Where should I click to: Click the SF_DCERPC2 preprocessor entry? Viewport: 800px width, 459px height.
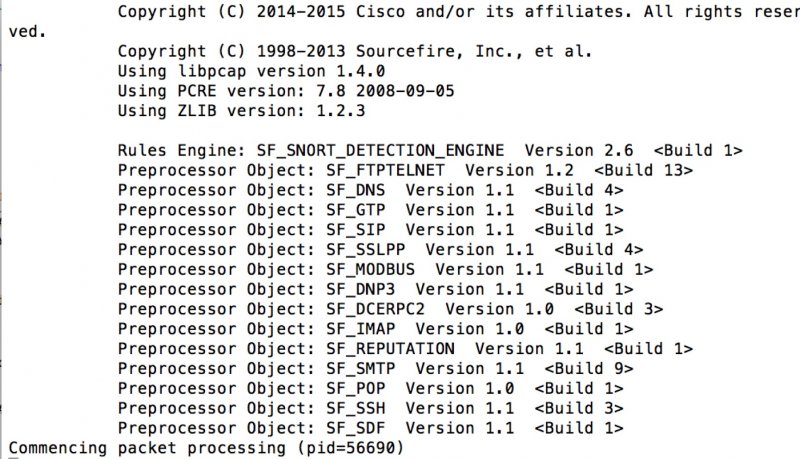coord(390,310)
